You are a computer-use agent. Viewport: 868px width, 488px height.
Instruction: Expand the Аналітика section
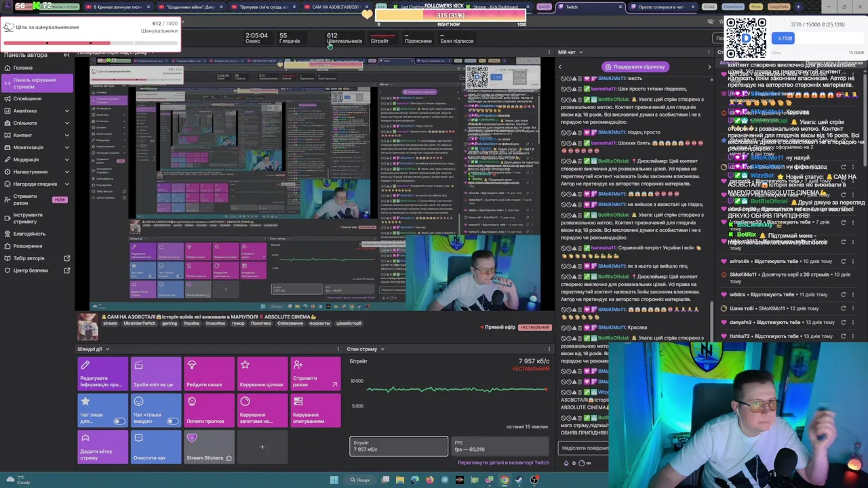click(x=37, y=110)
